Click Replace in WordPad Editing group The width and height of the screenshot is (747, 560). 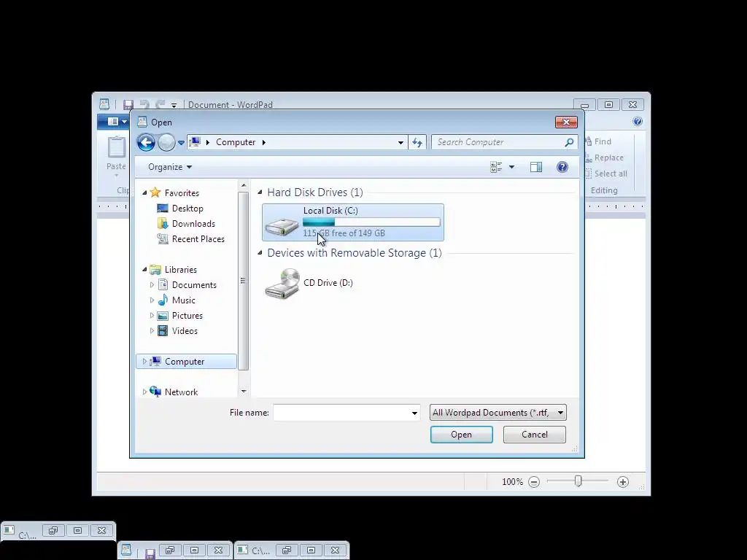604,157
